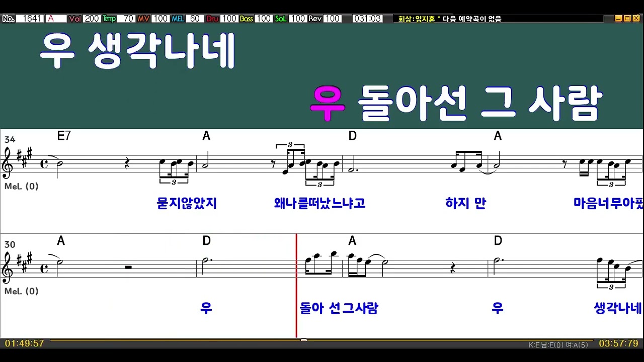Image resolution: width=644 pixels, height=362 pixels.
Task: Click the SoL label
Action: pos(281,19)
